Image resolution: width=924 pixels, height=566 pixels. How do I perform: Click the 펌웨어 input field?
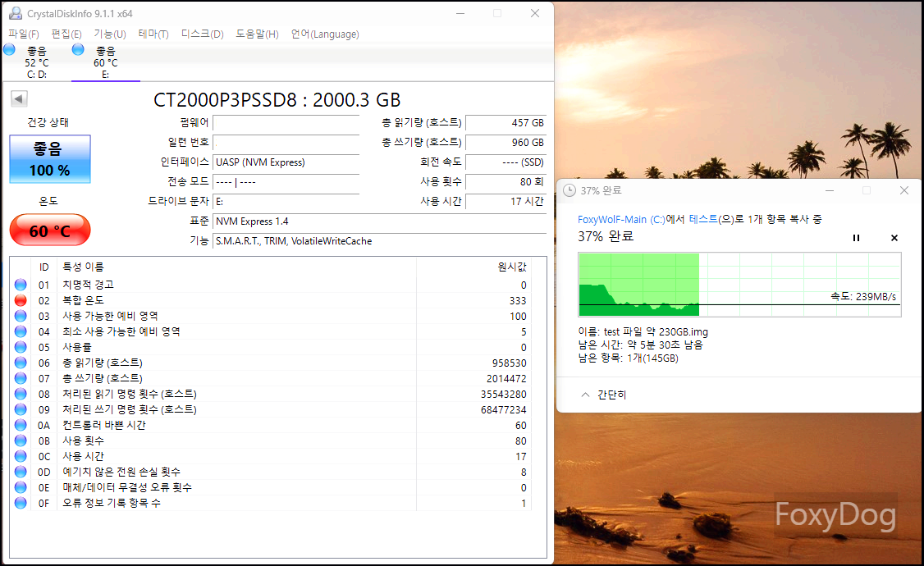286,123
